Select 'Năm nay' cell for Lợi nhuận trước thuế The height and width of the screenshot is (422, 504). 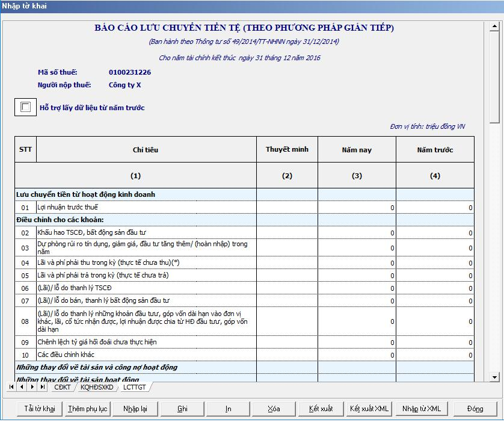tap(357, 208)
